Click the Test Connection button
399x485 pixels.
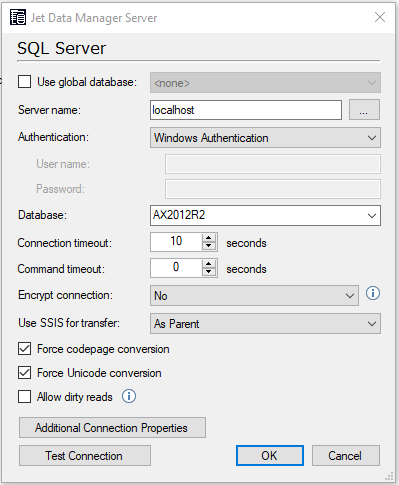pos(85,456)
